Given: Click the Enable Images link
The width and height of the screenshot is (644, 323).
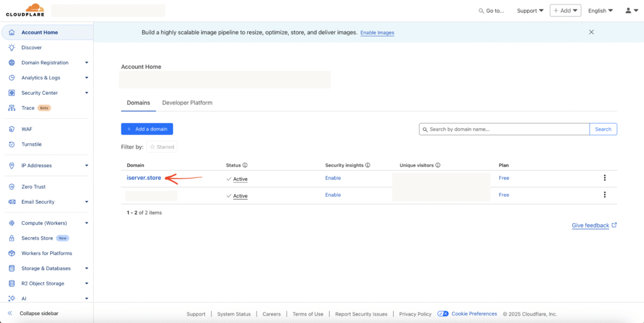Looking at the screenshot, I should (x=377, y=33).
